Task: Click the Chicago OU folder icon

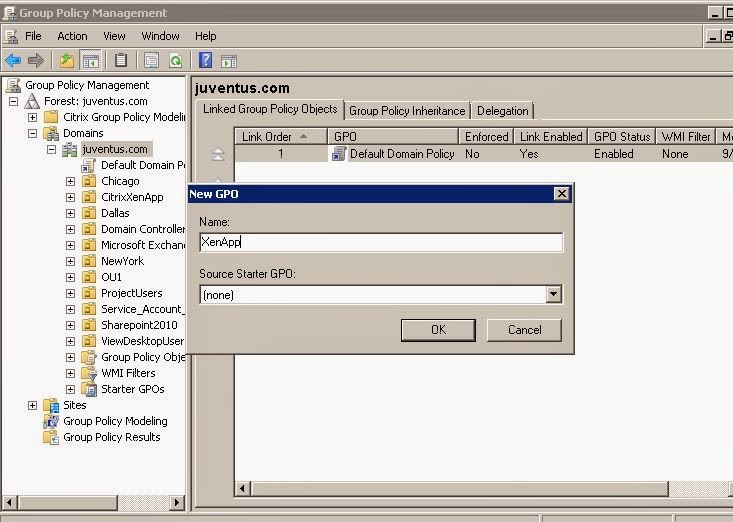Action: (x=89, y=181)
